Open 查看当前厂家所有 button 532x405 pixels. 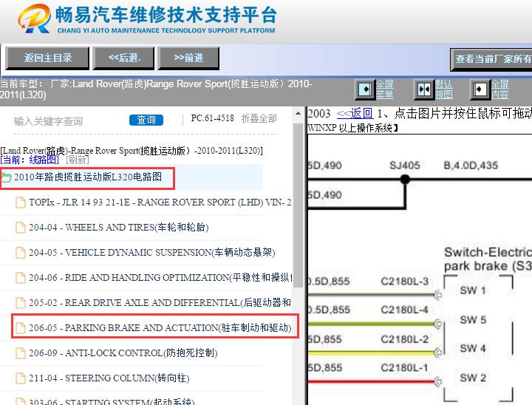491,59
